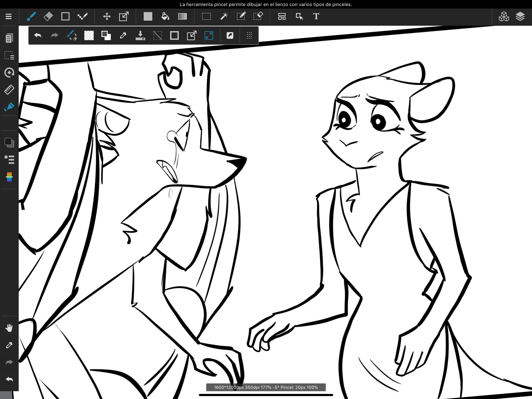Open the hamburger main menu
Screen dimensions: 532x399
pos(9,16)
